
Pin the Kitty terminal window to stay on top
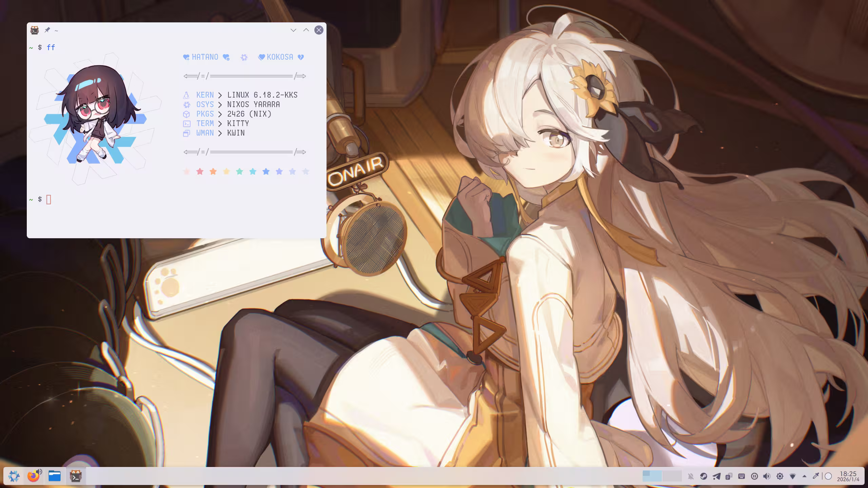pos(47,30)
